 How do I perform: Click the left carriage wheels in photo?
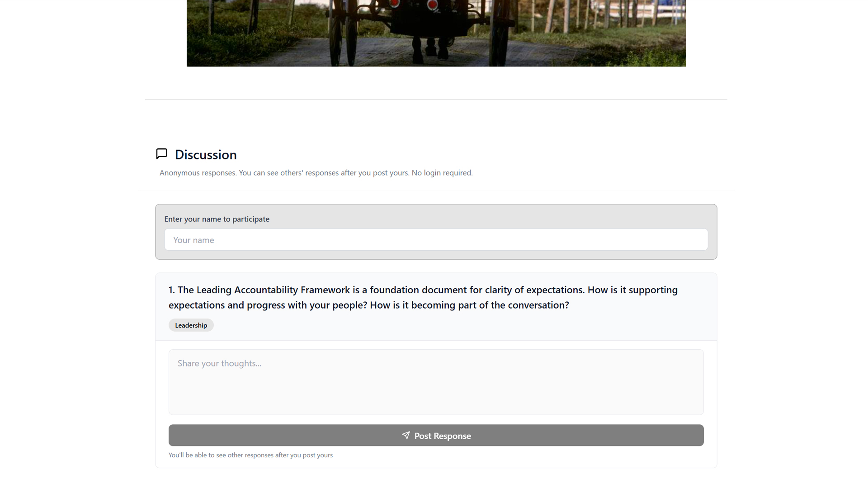click(344, 38)
